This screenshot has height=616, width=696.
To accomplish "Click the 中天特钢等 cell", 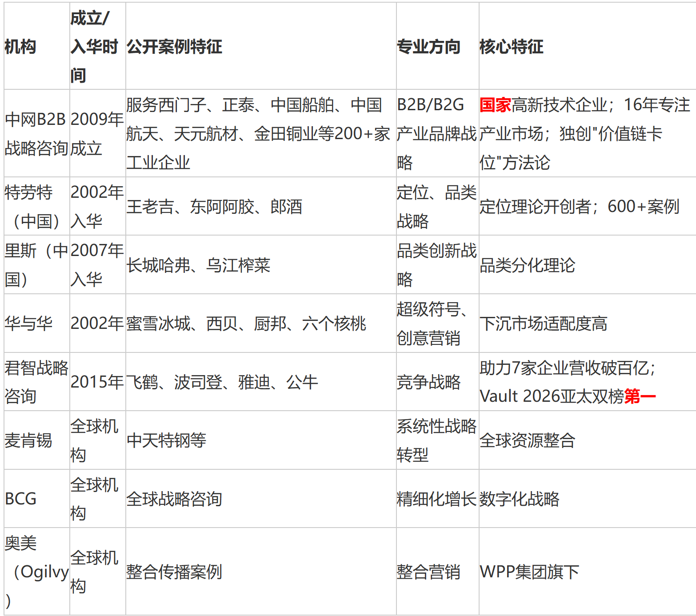I will (261, 440).
